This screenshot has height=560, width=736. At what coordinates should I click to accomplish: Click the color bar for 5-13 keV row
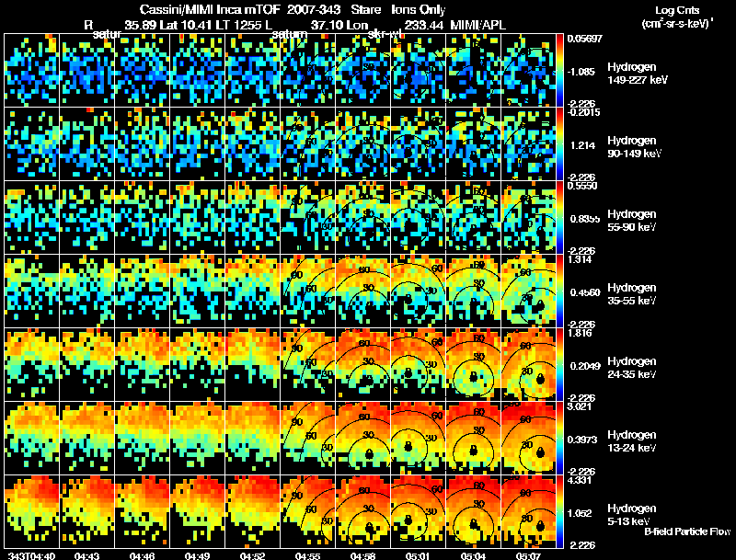tap(559, 511)
